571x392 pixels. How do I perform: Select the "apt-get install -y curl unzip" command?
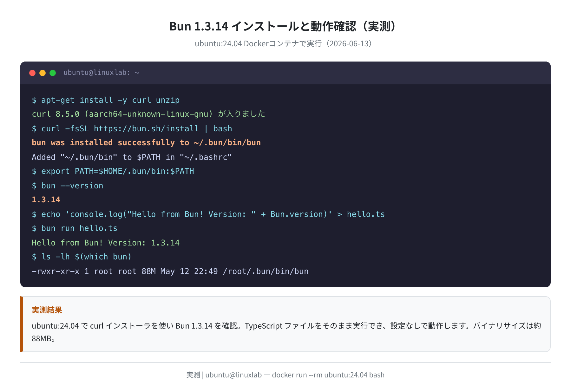click(106, 100)
